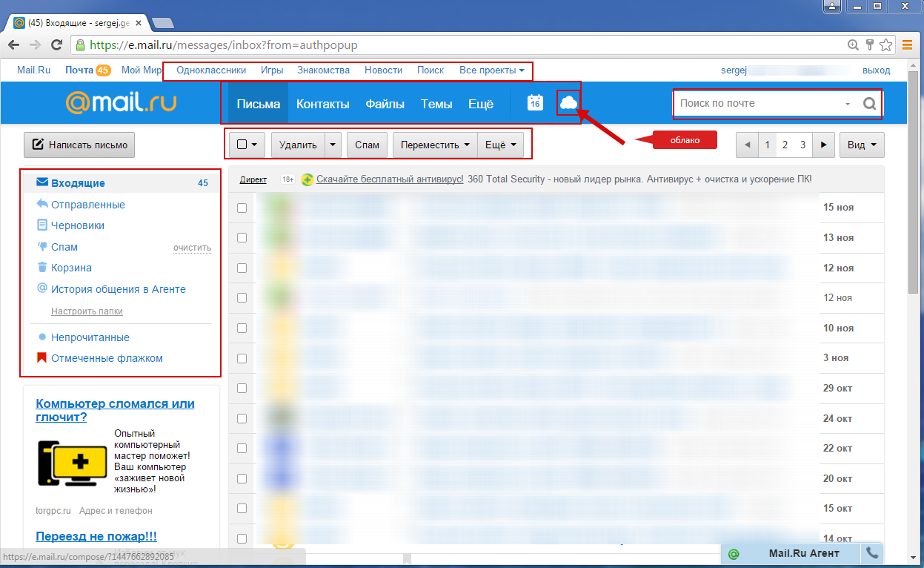Switch to the Контакты tab
The width and height of the screenshot is (924, 568).
pyautogui.click(x=323, y=104)
